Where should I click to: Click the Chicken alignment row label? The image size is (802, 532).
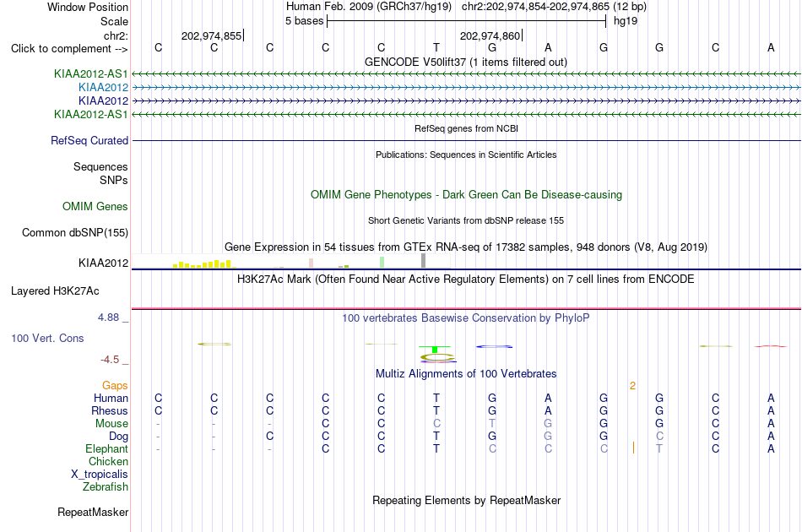tap(108, 461)
